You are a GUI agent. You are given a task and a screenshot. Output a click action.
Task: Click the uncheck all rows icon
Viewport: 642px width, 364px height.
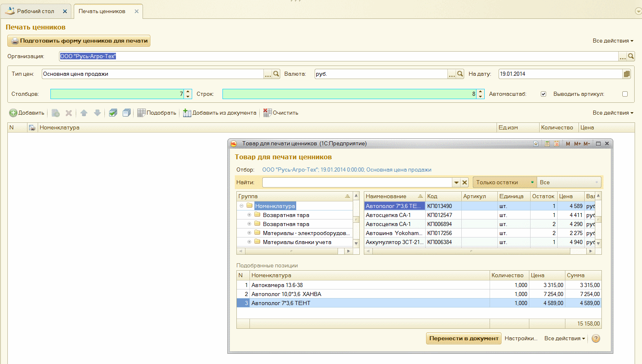point(127,113)
